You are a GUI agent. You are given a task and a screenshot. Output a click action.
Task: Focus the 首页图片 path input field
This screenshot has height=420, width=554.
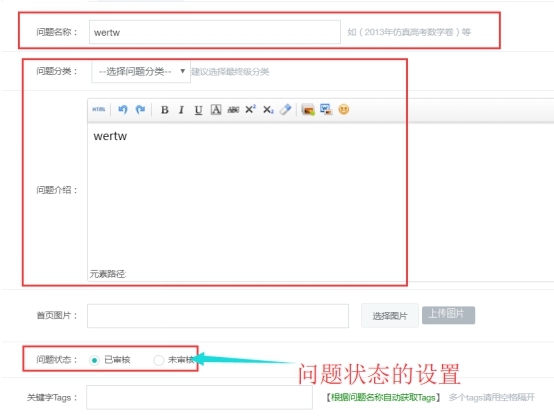(x=218, y=316)
